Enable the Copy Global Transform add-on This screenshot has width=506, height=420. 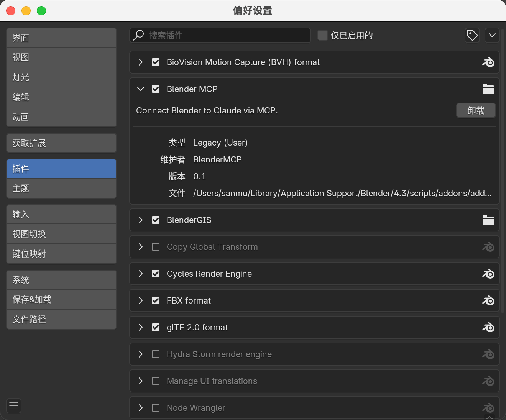point(156,247)
